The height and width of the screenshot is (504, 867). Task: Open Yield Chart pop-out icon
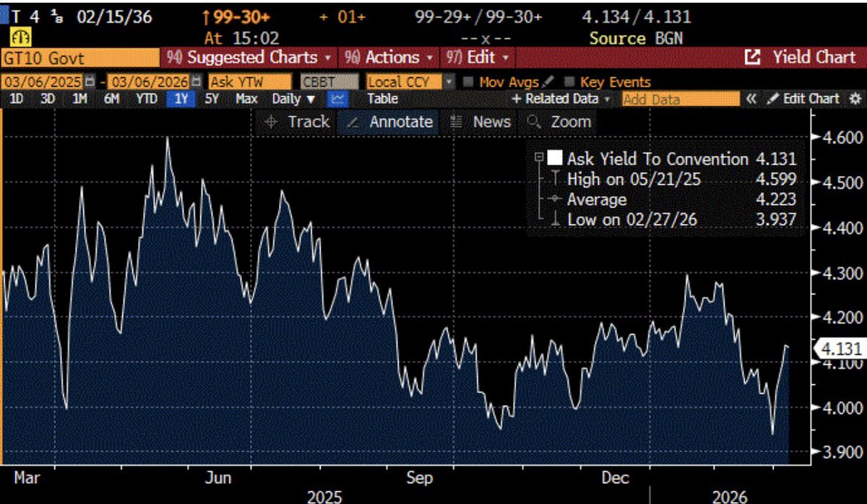tap(752, 57)
